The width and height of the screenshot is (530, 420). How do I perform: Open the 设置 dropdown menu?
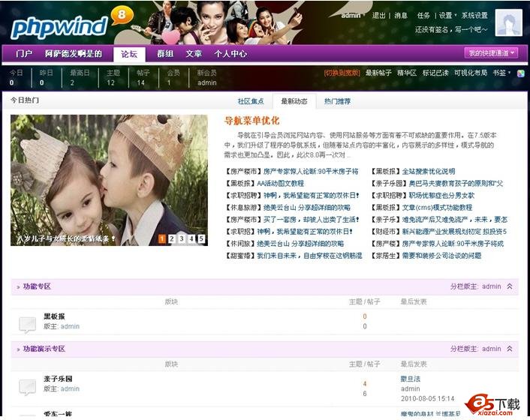[x=447, y=16]
